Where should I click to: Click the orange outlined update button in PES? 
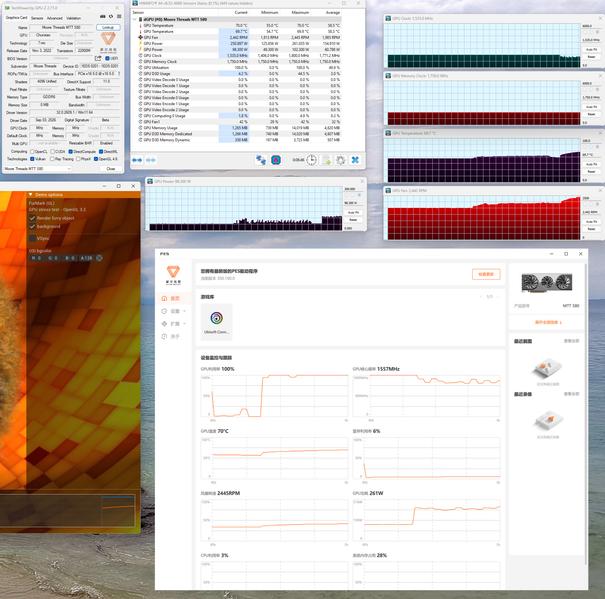[486, 274]
